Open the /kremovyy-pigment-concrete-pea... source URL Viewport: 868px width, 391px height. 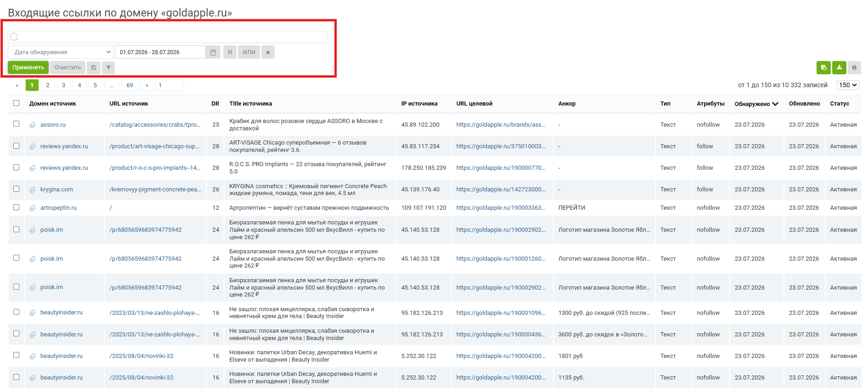click(155, 190)
